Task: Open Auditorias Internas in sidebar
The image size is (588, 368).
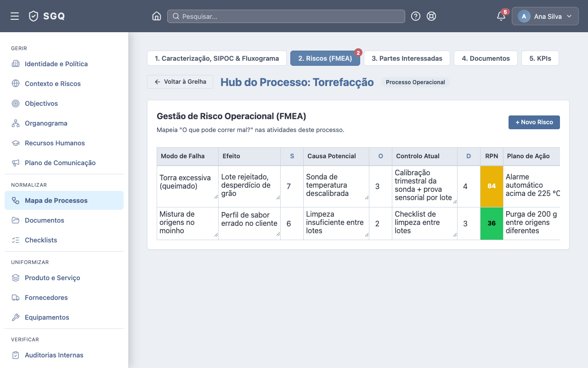Action: pyautogui.click(x=64, y=355)
